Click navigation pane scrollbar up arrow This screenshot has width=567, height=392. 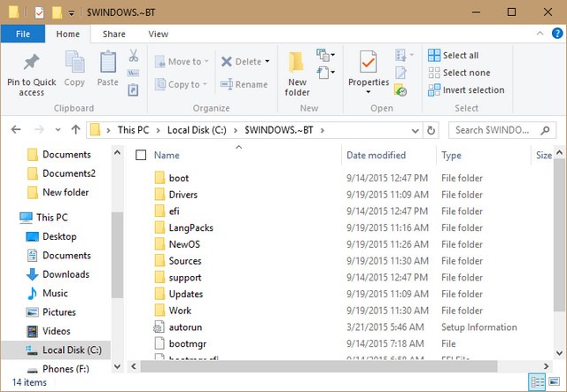coord(117,153)
